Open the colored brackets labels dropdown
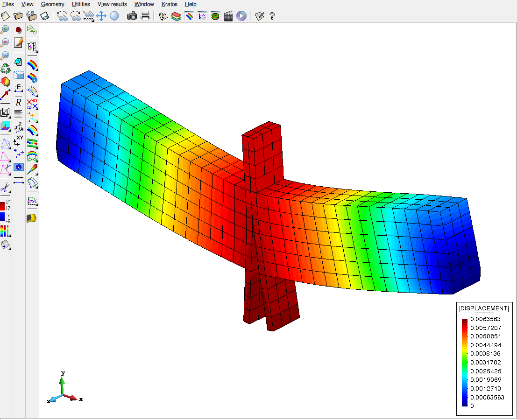 (32, 47)
